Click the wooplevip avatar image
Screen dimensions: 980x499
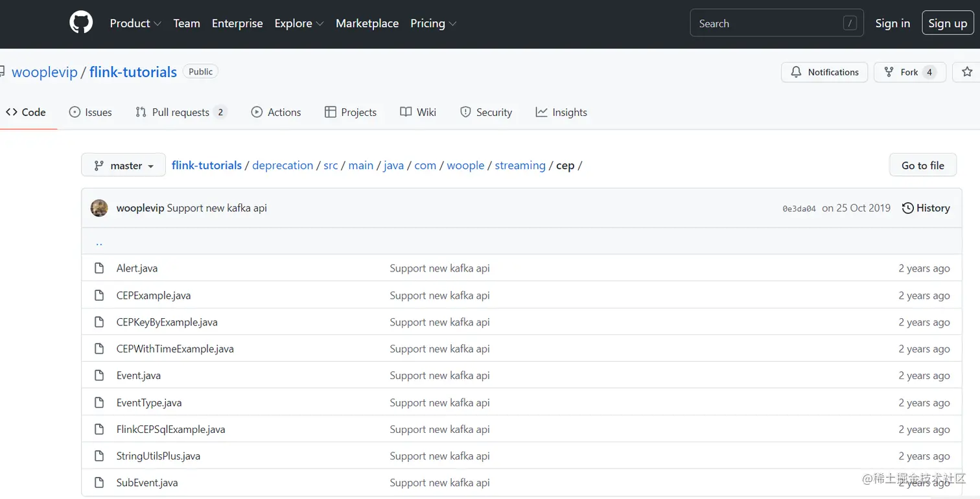click(x=99, y=208)
